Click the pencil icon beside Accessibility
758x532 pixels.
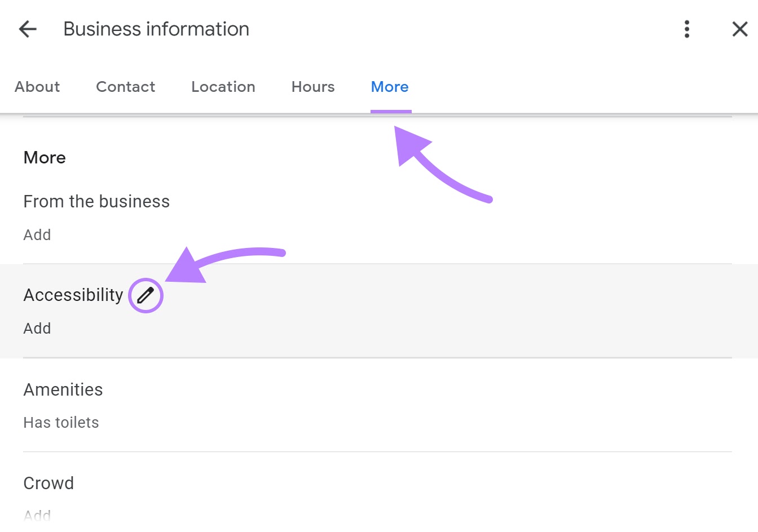point(146,295)
